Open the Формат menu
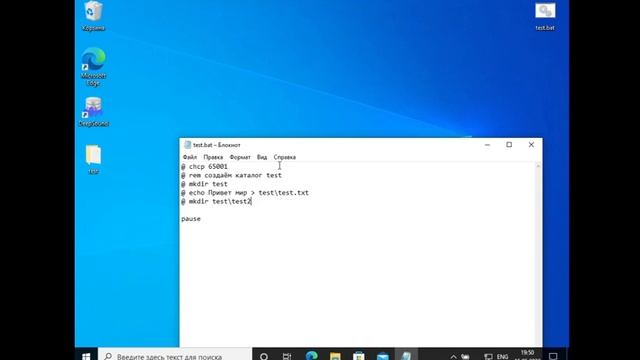The height and width of the screenshot is (360, 640). click(240, 157)
